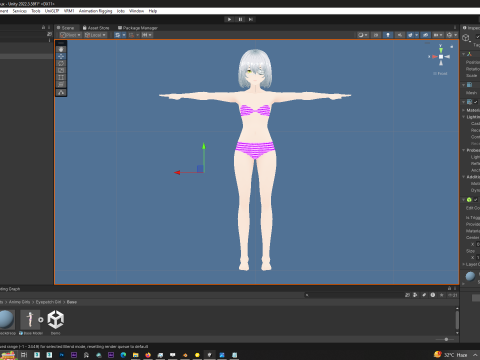This screenshot has height=360, width=480.
Task: Toggle the scene gizmo rotation lock
Action: pyautogui.click(x=452, y=47)
